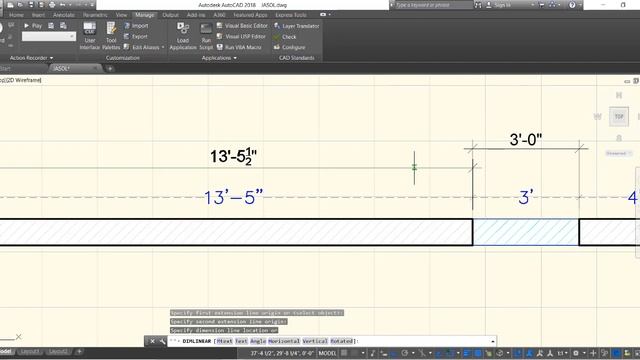Click the command line customize wrench icon
Image resolution: width=640 pixels, height=360 pixels.
tap(162, 341)
